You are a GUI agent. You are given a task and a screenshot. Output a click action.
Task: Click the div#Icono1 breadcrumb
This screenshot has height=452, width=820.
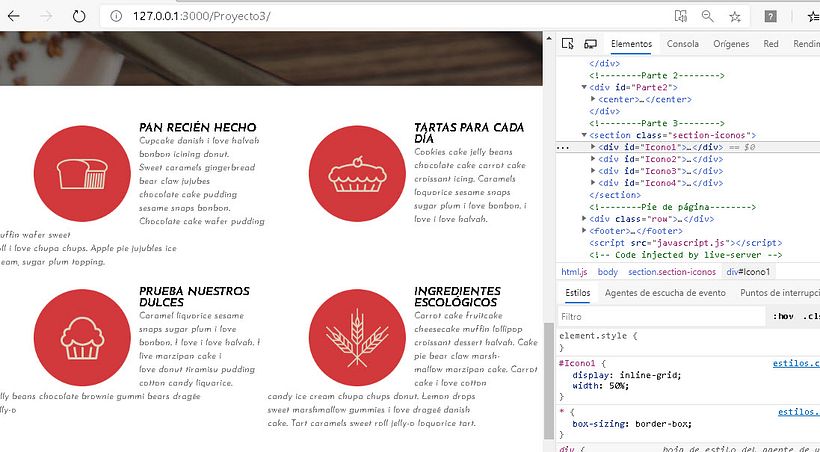coord(748,272)
